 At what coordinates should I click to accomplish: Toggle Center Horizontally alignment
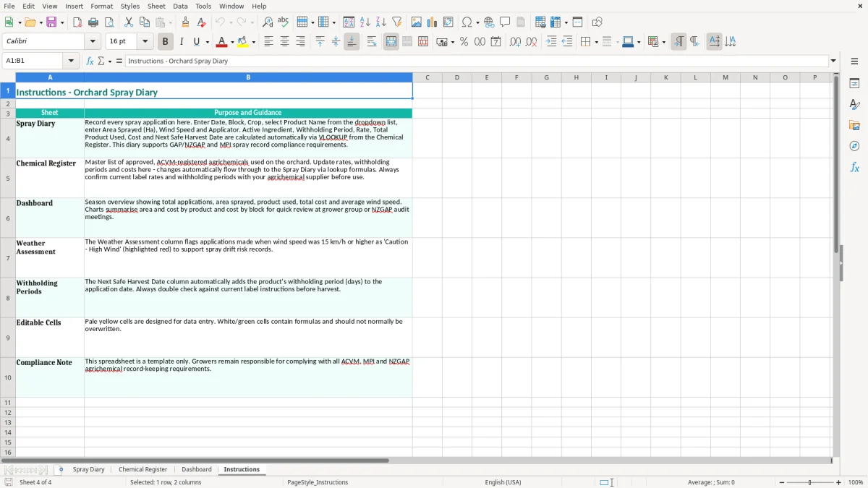[284, 42]
